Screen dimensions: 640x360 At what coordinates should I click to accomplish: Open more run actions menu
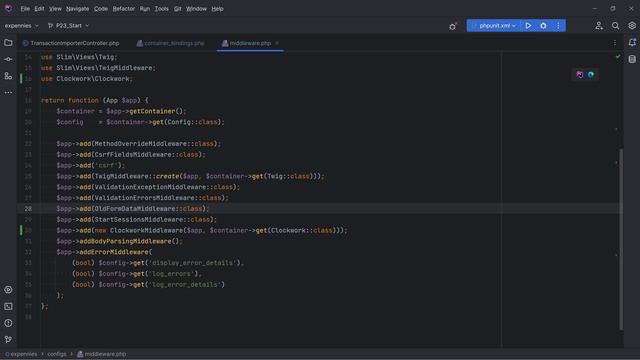[x=558, y=26]
